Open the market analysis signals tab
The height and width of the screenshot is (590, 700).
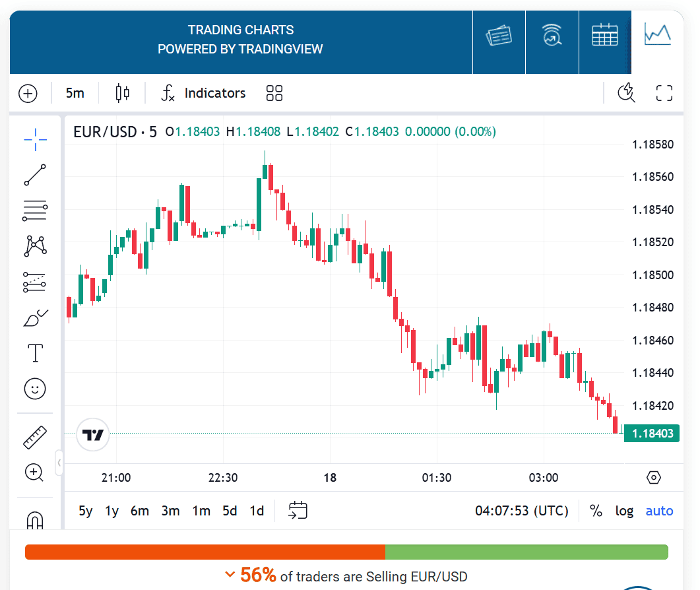[552, 34]
